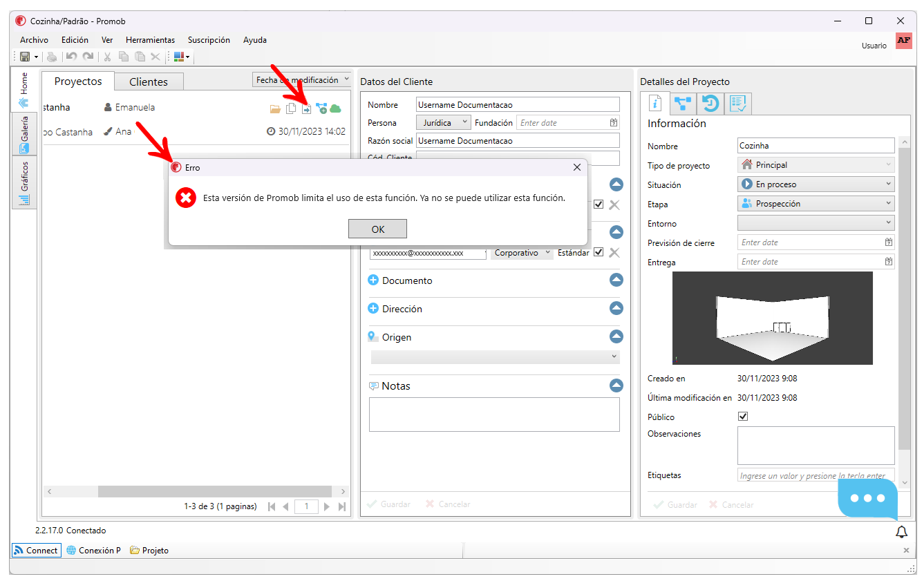The image size is (924, 581).
Task: Click the Copy toolbar icon
Action: click(124, 57)
